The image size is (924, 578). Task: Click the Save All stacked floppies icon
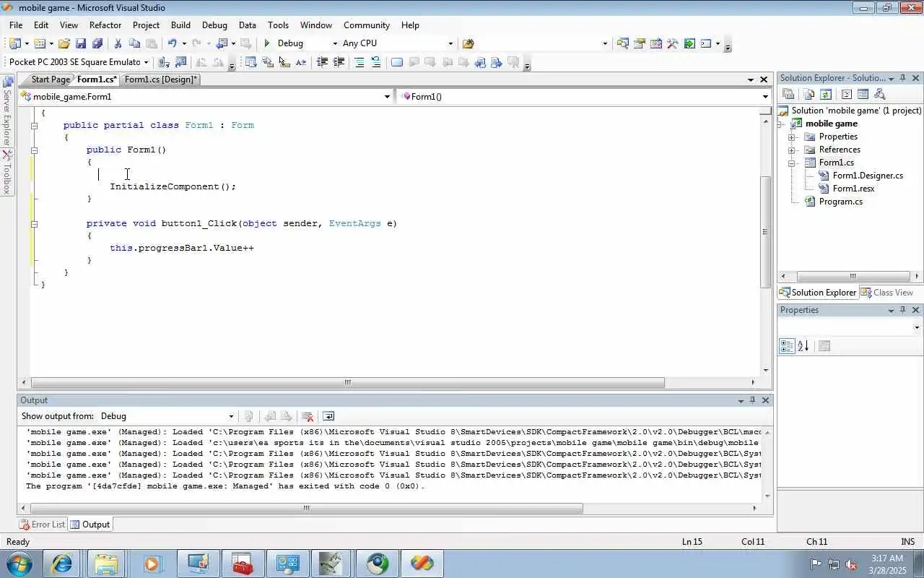(97, 43)
